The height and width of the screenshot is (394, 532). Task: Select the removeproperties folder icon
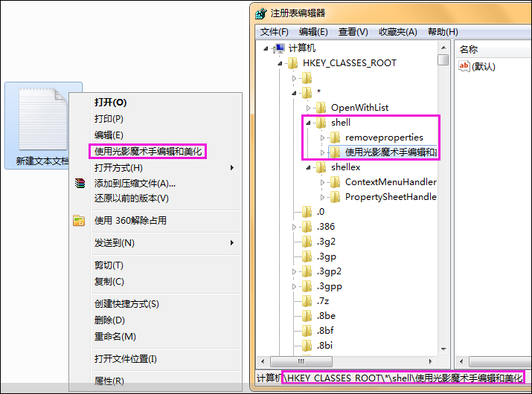coord(335,138)
